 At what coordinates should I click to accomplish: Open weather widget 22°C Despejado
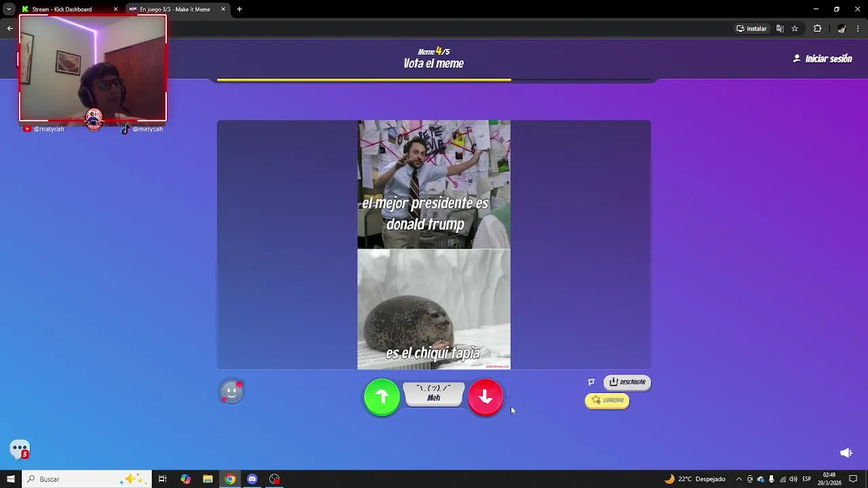695,479
